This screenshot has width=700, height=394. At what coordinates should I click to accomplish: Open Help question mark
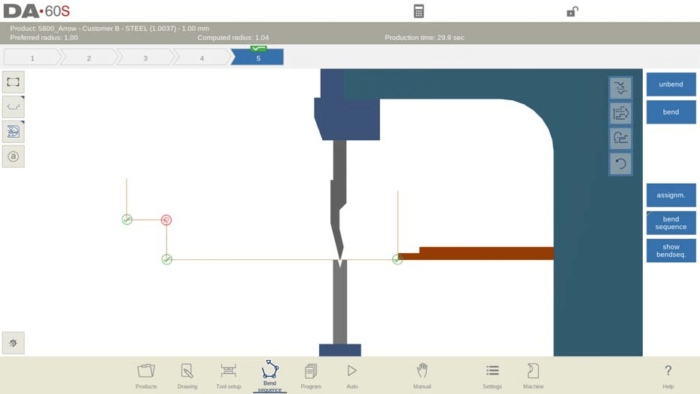pyautogui.click(x=668, y=376)
